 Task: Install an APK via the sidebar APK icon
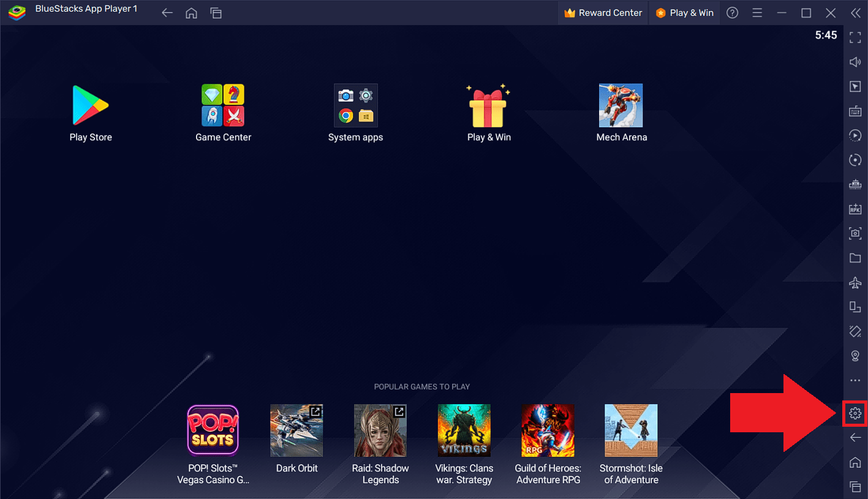pyautogui.click(x=855, y=209)
